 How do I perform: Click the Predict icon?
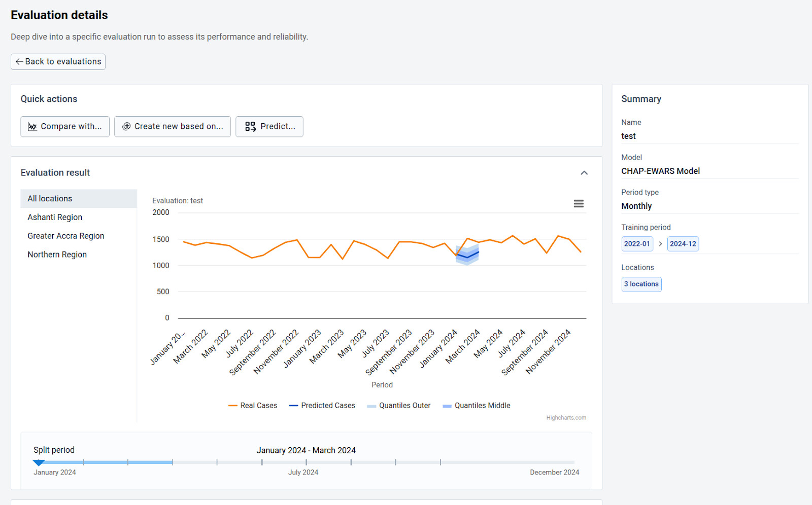tap(250, 127)
